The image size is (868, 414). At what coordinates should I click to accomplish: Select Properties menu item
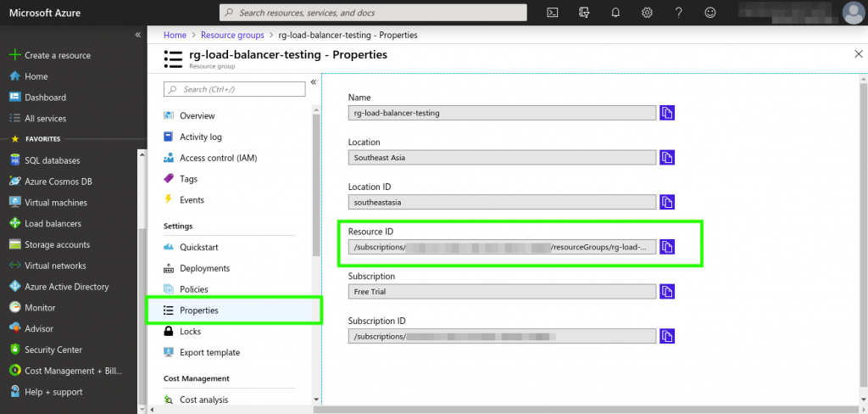(235, 310)
